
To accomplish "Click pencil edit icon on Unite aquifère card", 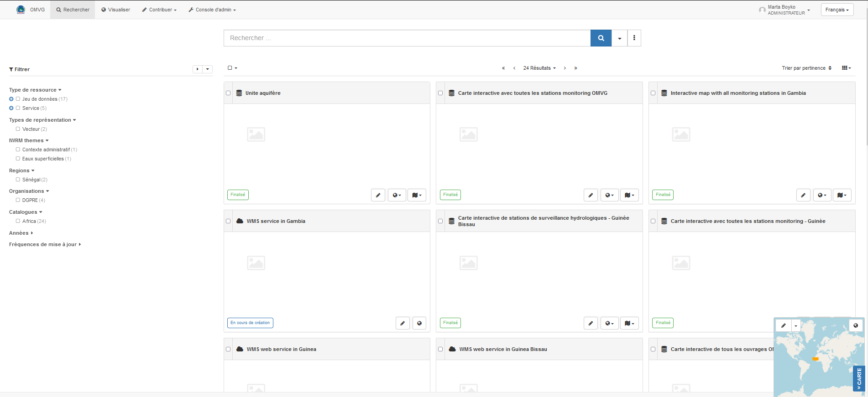I will [x=378, y=195].
